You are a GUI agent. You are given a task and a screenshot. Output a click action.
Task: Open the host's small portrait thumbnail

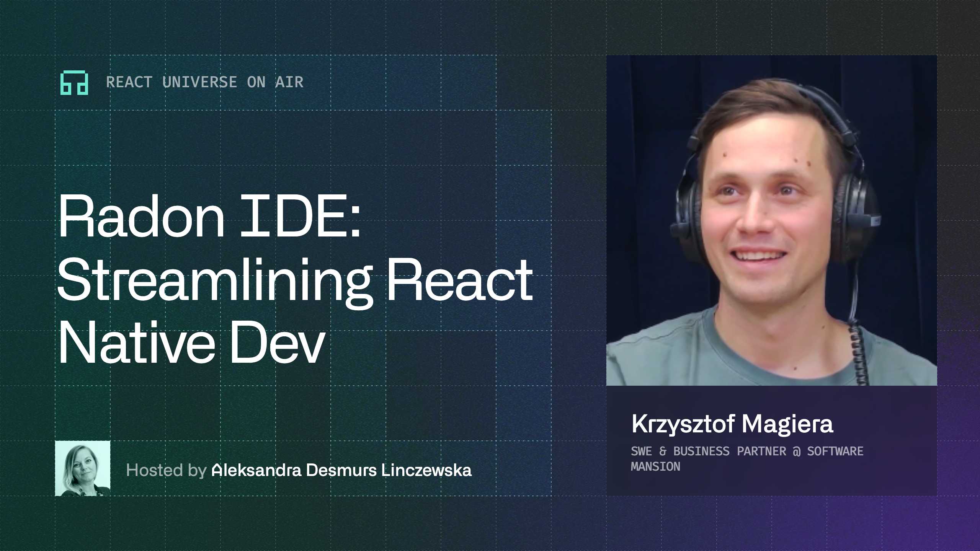pos(83,468)
